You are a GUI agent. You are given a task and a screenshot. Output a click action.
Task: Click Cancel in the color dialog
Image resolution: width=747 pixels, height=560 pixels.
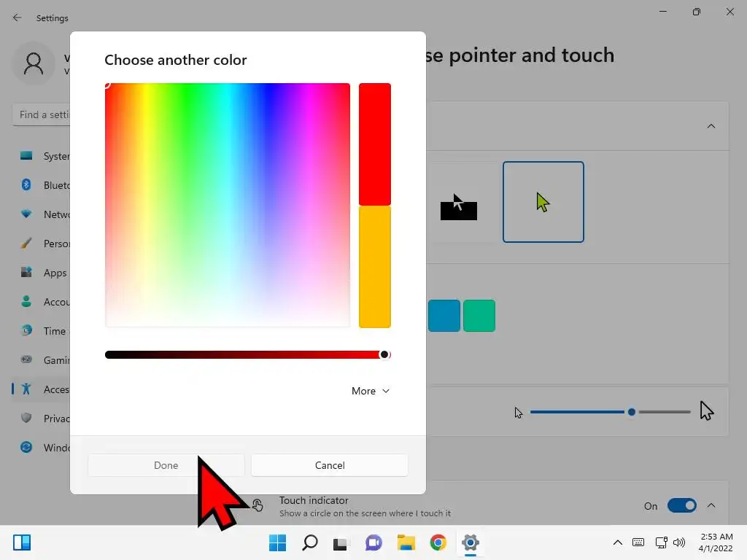coord(330,465)
